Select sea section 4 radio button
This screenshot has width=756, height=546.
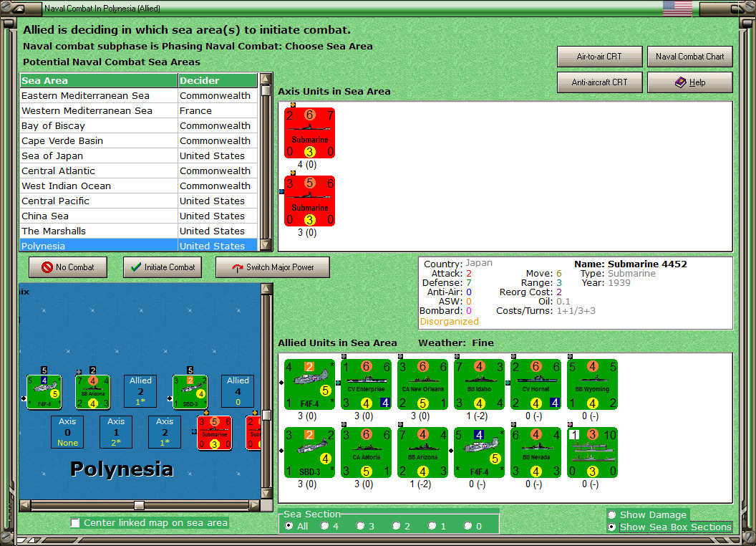pyautogui.click(x=324, y=526)
